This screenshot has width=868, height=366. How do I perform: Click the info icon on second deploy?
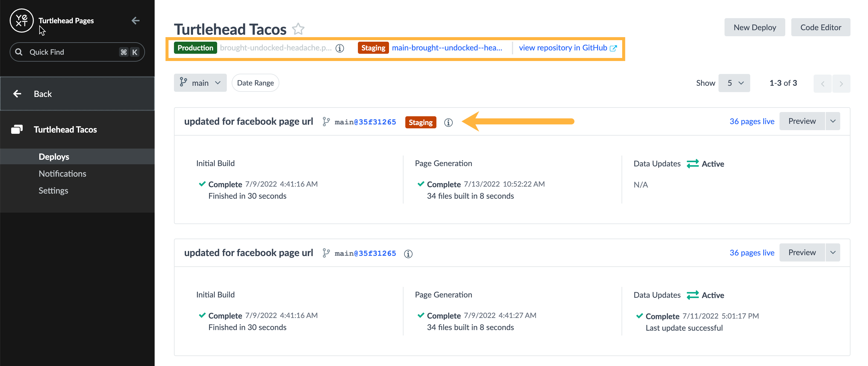tap(408, 254)
